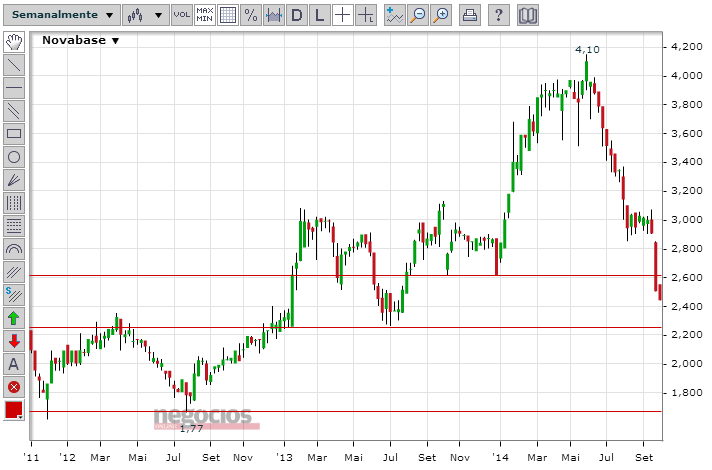
Task: Click the '14 year axis label
Action: pyautogui.click(x=500, y=457)
